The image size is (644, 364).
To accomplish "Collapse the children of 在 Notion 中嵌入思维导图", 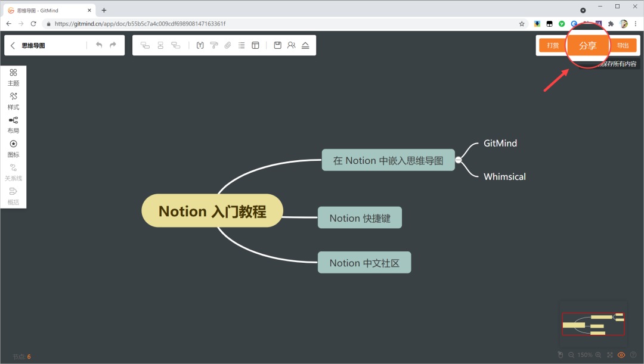I will click(459, 160).
